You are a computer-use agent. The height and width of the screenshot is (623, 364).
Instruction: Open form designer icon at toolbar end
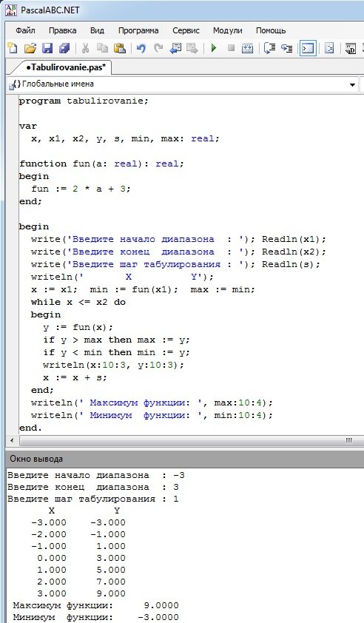point(350,49)
